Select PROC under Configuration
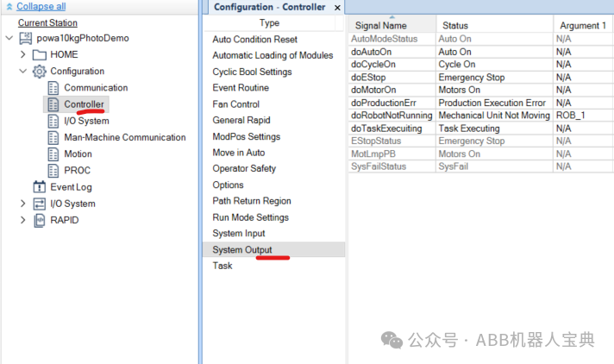614x364 pixels. (x=77, y=171)
